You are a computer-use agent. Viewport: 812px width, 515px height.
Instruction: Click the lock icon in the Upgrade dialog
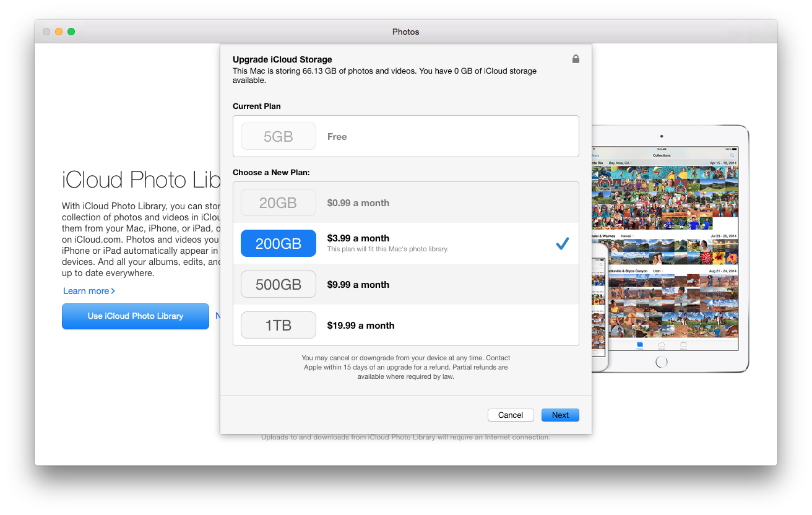point(576,59)
